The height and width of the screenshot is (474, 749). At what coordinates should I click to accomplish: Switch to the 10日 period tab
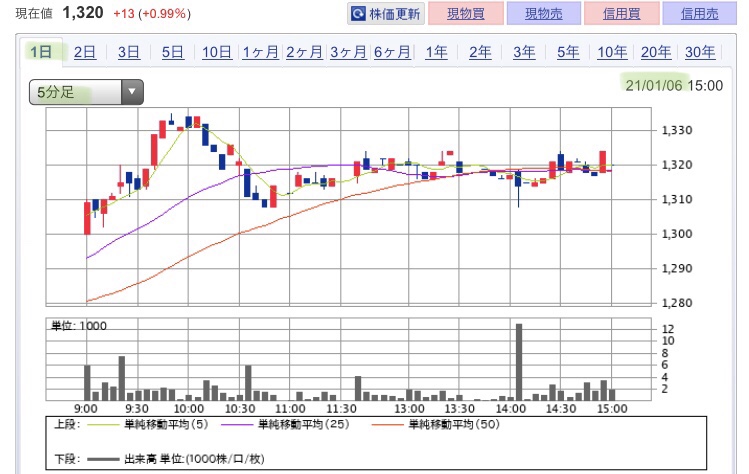tap(217, 52)
